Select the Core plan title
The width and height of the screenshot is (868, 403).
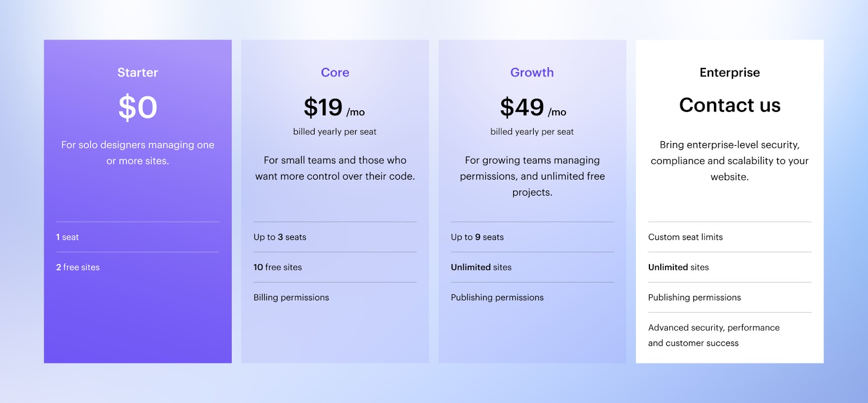tap(335, 72)
